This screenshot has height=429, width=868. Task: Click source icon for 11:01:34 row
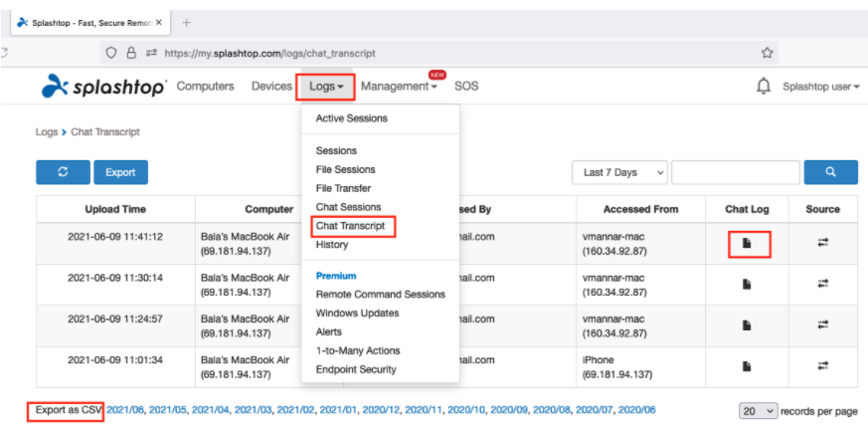(822, 366)
